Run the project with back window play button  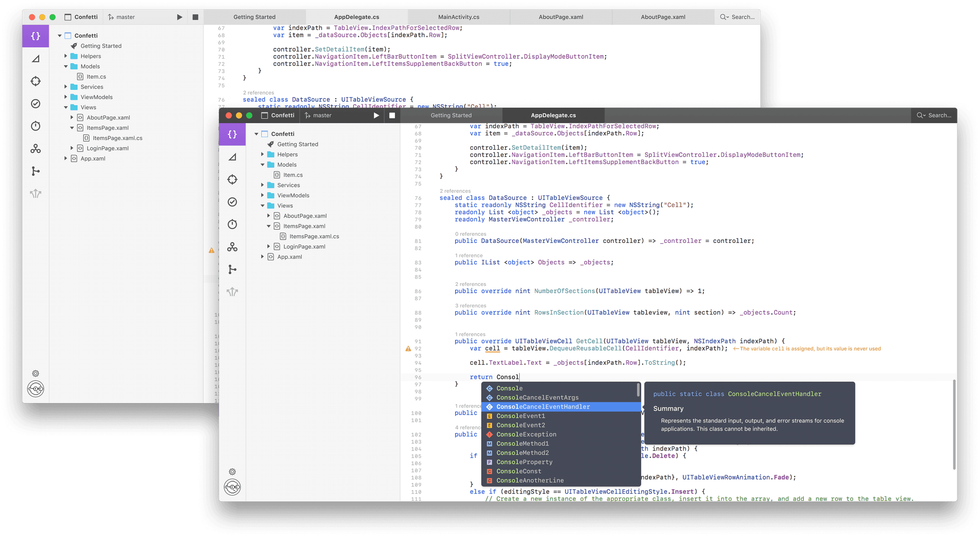click(x=179, y=17)
